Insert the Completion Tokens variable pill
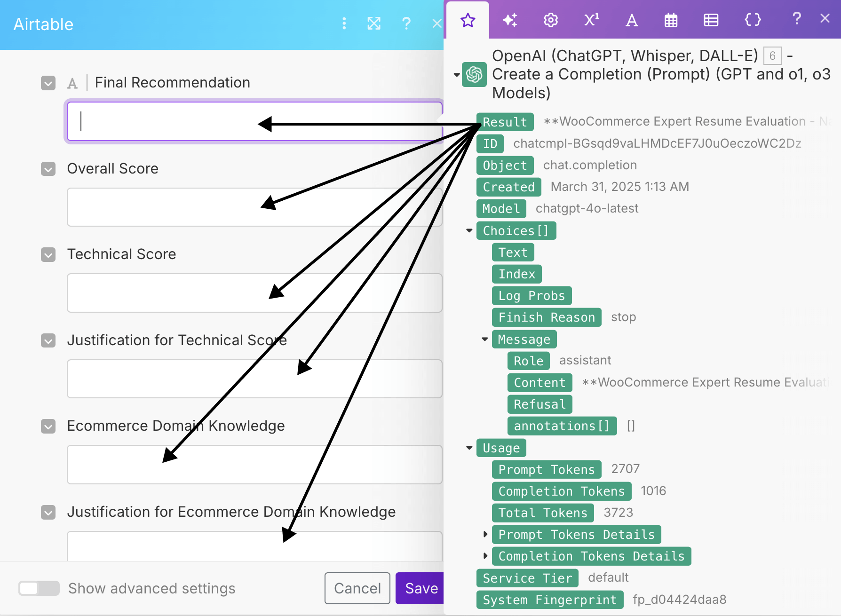 point(562,491)
